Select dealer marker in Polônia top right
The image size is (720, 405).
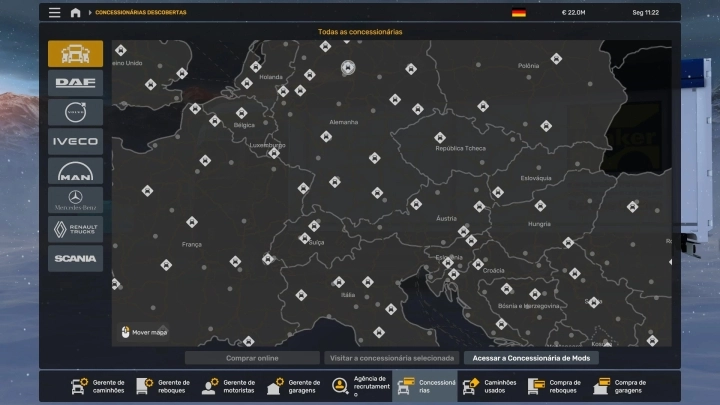tap(556, 58)
